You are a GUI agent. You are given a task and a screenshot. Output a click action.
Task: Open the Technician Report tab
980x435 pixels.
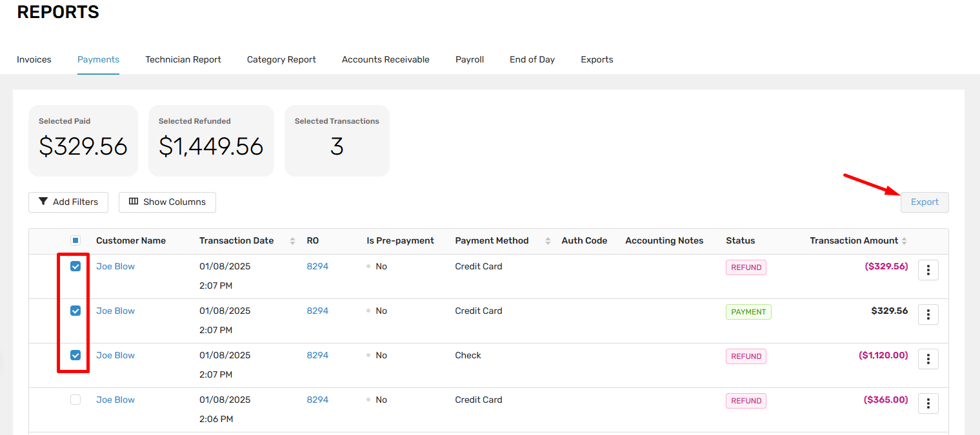183,59
